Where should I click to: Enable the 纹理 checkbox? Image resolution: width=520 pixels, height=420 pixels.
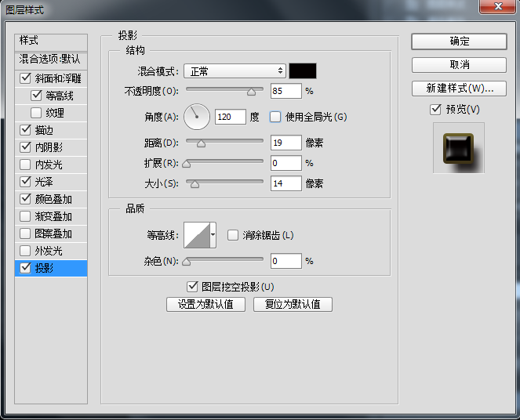36,113
